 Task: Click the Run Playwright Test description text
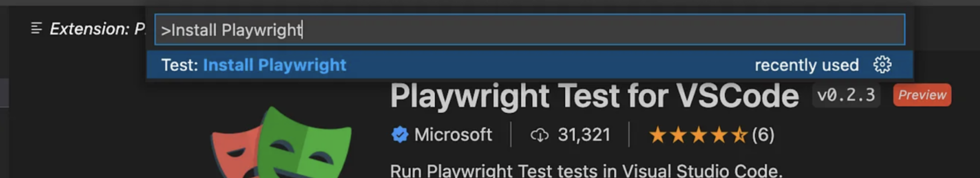pyautogui.click(x=586, y=171)
